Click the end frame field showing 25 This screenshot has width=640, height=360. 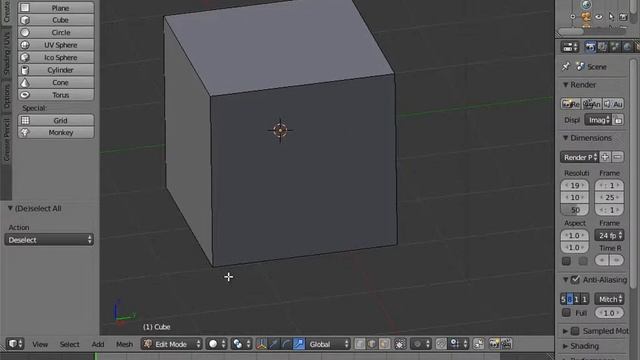click(609, 198)
